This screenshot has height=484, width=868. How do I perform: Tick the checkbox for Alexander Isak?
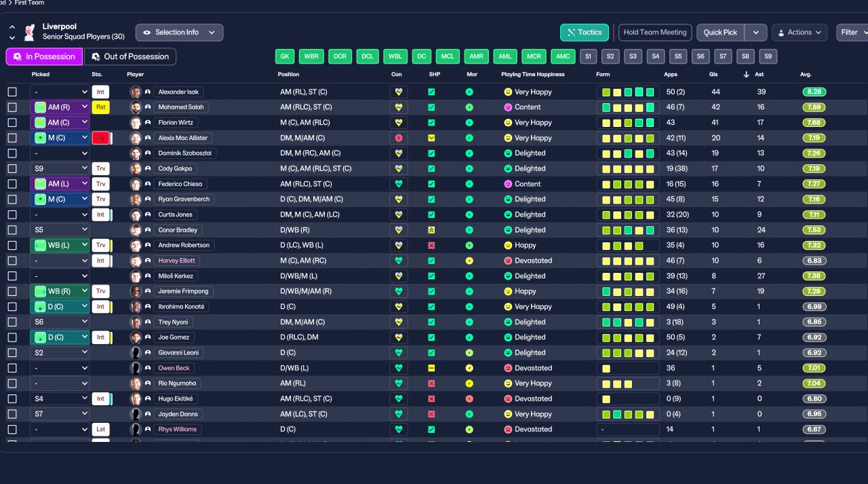[x=12, y=92]
